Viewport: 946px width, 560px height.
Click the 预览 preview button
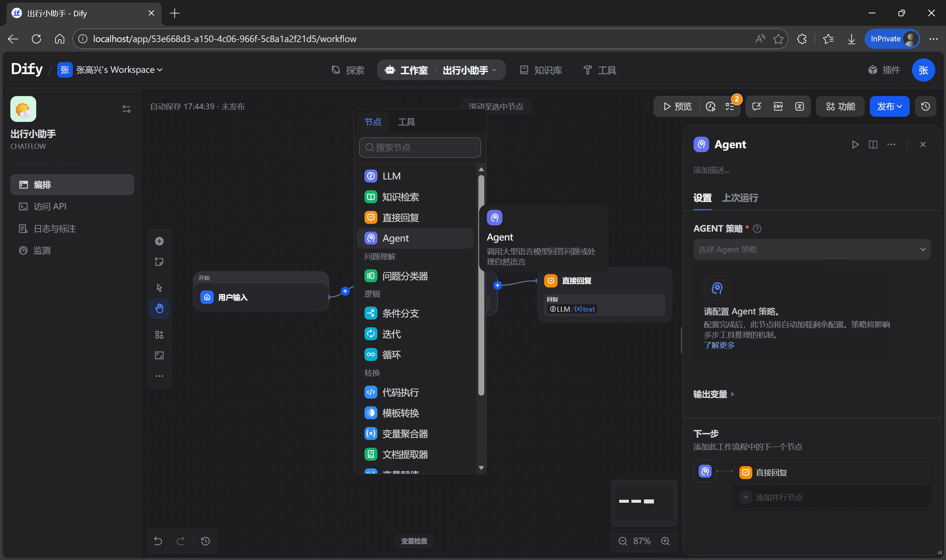(x=678, y=106)
